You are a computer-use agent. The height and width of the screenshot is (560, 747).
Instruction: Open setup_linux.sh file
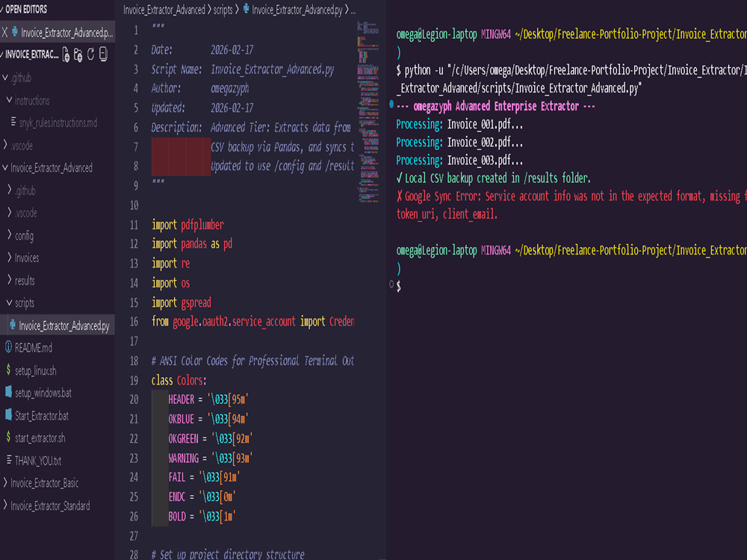(36, 370)
